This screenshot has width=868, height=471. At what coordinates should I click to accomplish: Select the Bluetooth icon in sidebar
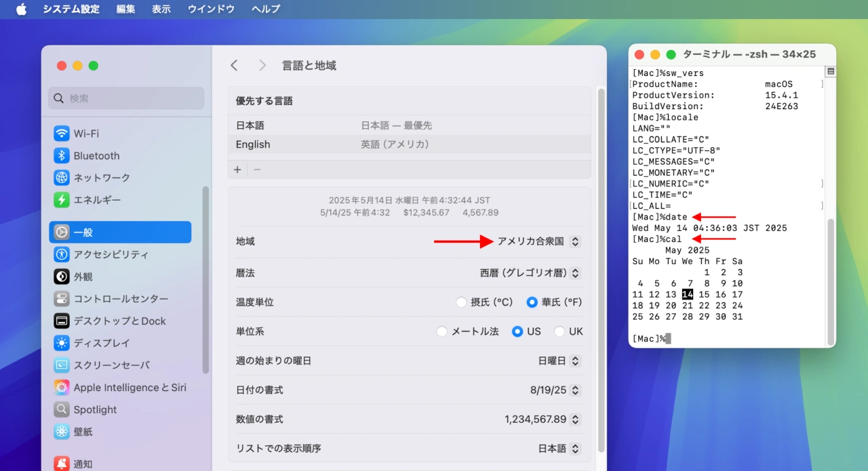pyautogui.click(x=62, y=156)
